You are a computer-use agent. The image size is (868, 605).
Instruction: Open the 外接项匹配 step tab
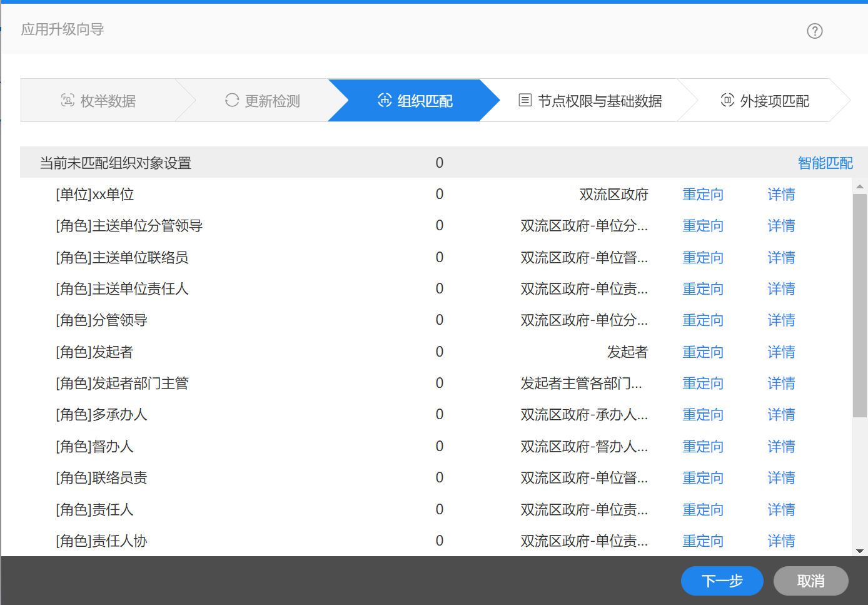(x=765, y=101)
